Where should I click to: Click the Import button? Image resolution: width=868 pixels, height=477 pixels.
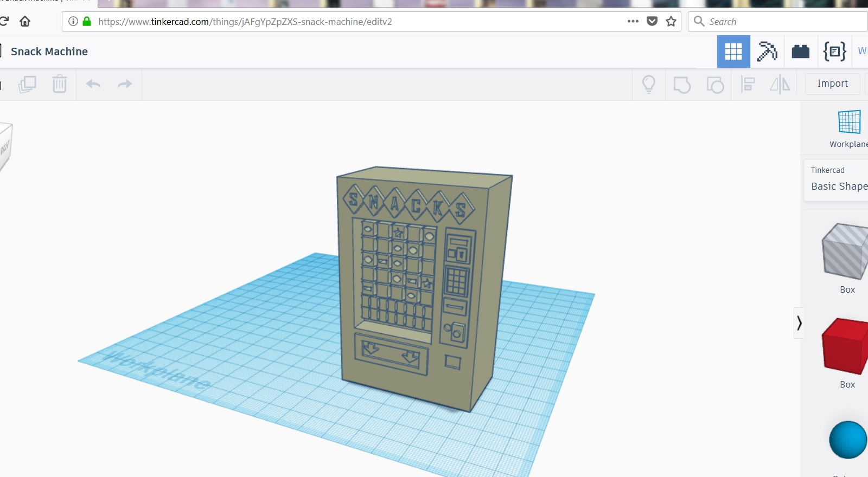coord(832,83)
